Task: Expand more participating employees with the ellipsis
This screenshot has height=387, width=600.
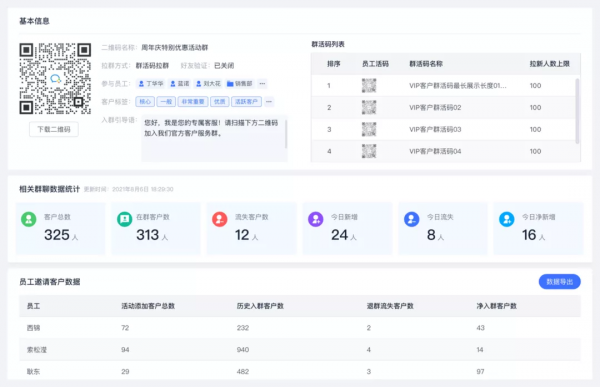Action: coord(262,83)
